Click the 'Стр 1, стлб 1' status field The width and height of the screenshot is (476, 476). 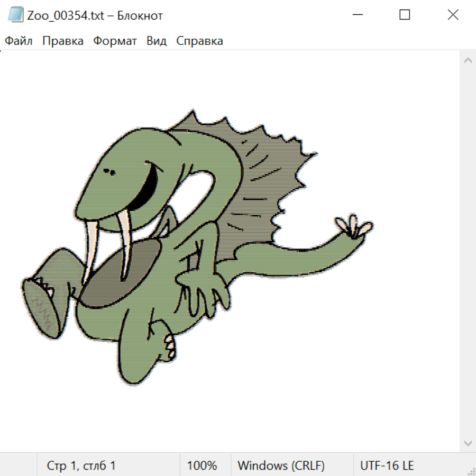(81, 466)
